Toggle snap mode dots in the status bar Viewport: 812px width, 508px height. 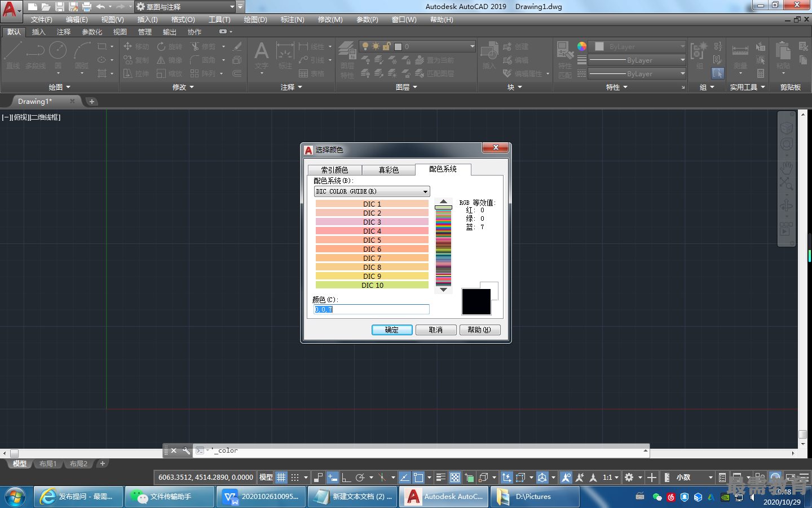295,478
